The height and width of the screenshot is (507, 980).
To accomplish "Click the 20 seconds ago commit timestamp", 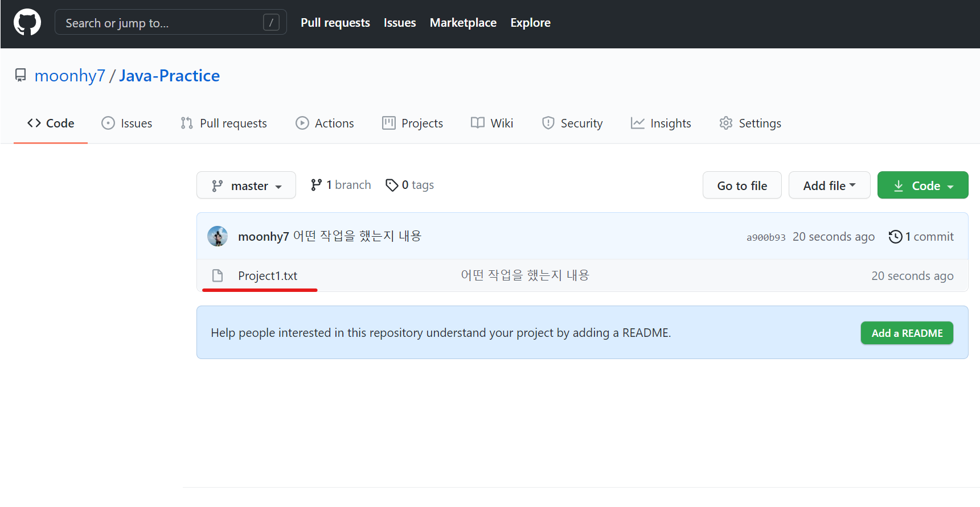I will [x=834, y=237].
